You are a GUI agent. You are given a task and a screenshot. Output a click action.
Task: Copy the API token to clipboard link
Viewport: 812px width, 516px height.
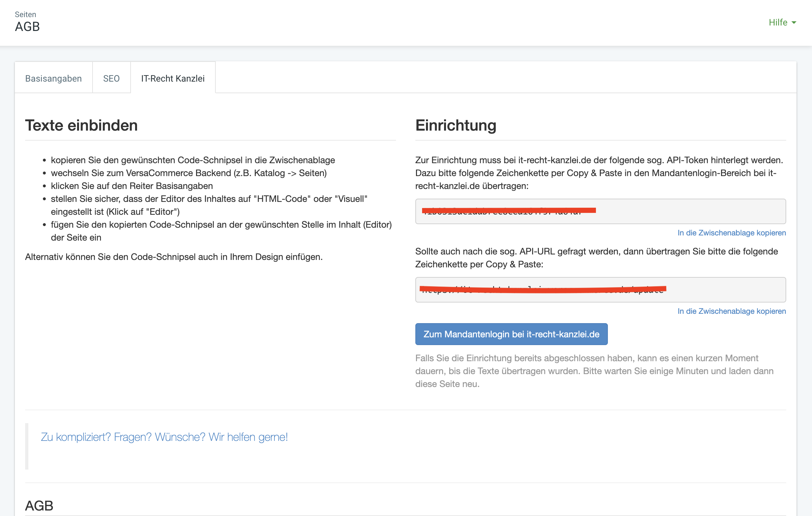pyautogui.click(x=731, y=233)
